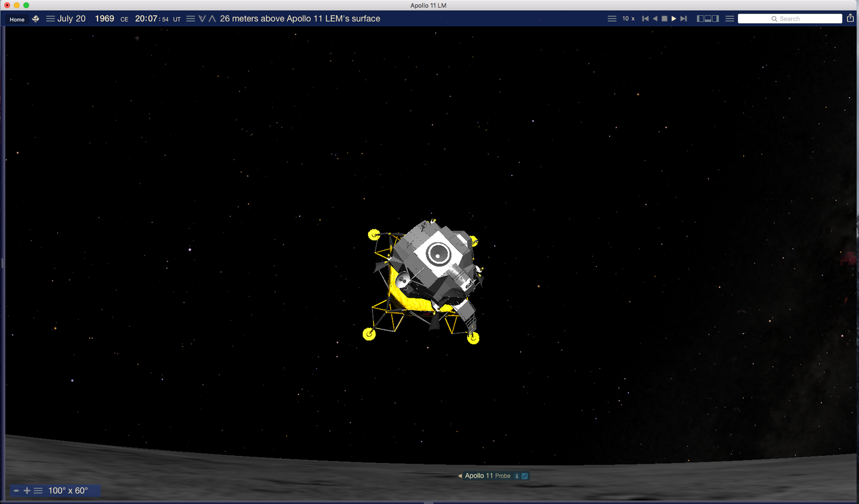
Task: Open the date and time options menu
Action: tap(51, 19)
